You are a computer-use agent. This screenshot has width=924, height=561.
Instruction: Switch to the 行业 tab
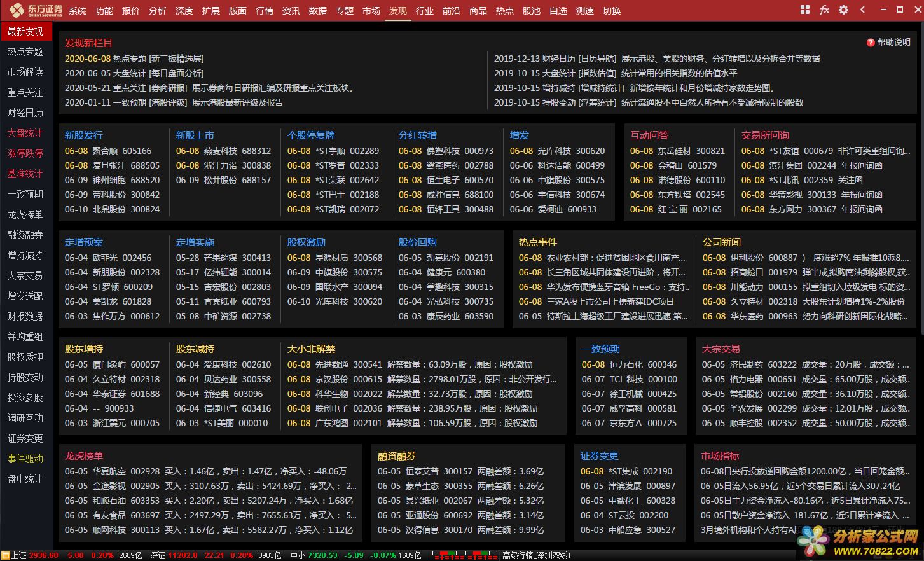(425, 11)
